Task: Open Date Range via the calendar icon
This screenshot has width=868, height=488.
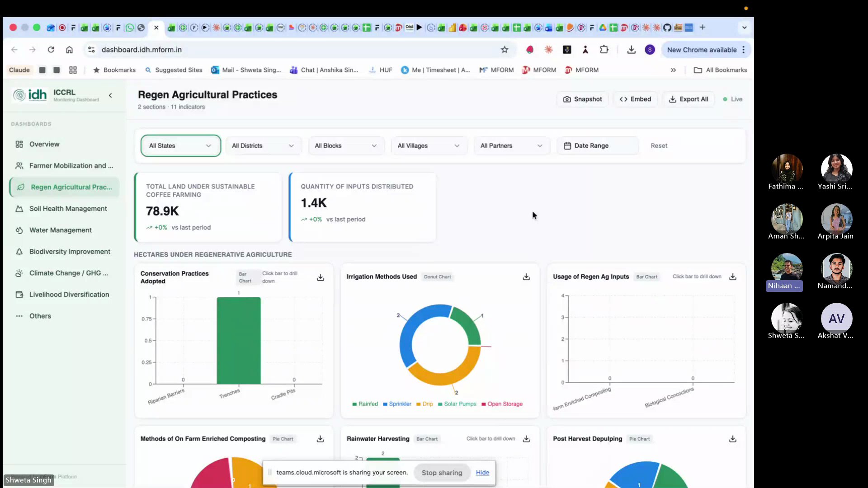Action: (x=568, y=145)
